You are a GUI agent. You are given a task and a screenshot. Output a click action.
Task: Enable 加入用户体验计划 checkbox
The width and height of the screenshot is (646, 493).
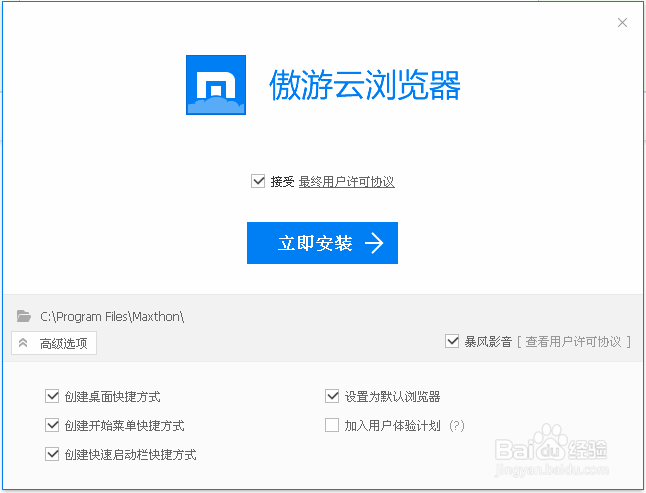332,425
